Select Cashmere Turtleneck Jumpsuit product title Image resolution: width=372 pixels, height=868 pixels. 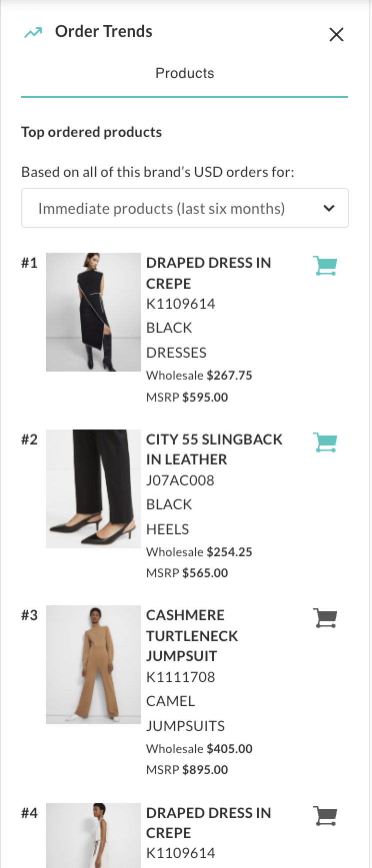(192, 635)
